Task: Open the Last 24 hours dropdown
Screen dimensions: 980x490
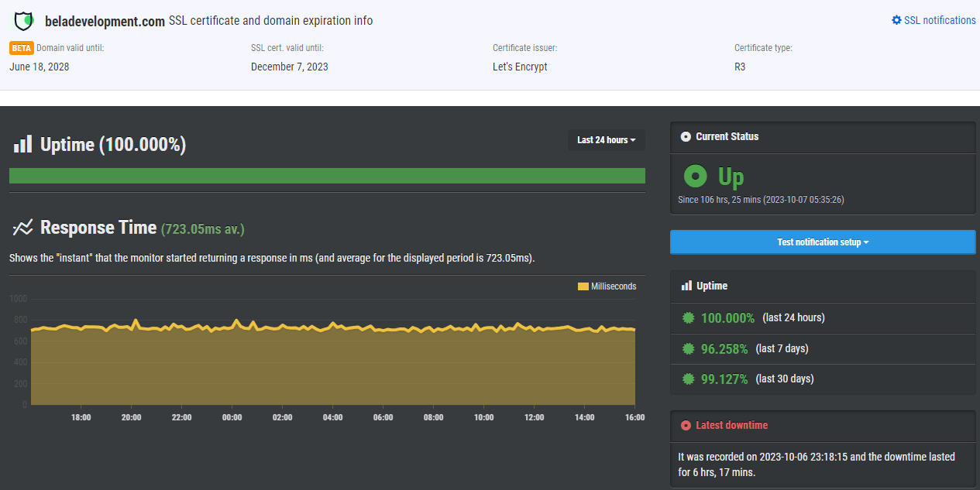Action: pyautogui.click(x=607, y=140)
